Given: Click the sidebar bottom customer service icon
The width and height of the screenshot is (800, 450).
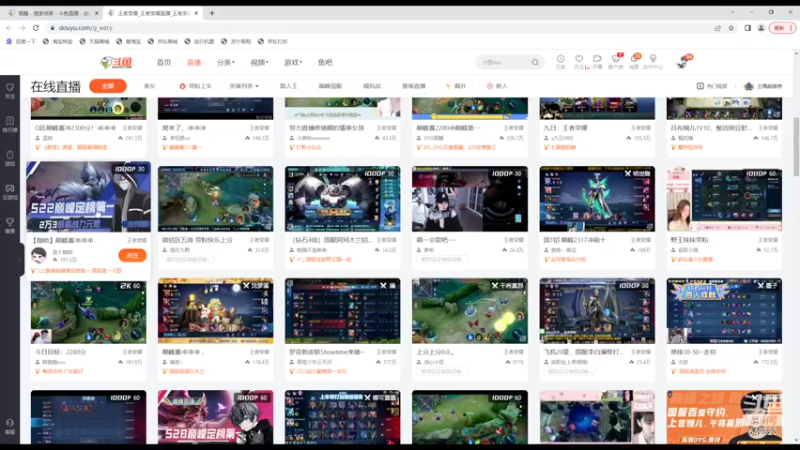Looking at the screenshot, I should [x=10, y=426].
